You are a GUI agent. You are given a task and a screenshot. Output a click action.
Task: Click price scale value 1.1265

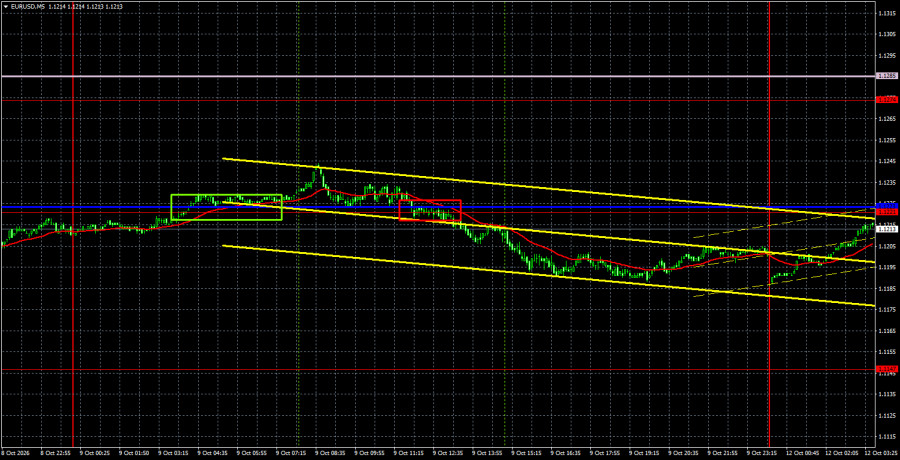coord(887,119)
